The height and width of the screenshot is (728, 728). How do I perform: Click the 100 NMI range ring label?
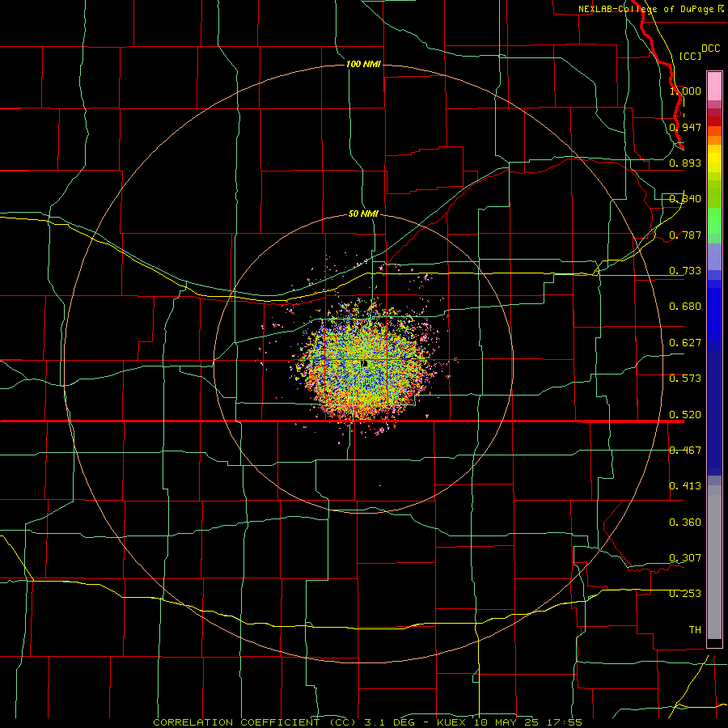click(363, 64)
